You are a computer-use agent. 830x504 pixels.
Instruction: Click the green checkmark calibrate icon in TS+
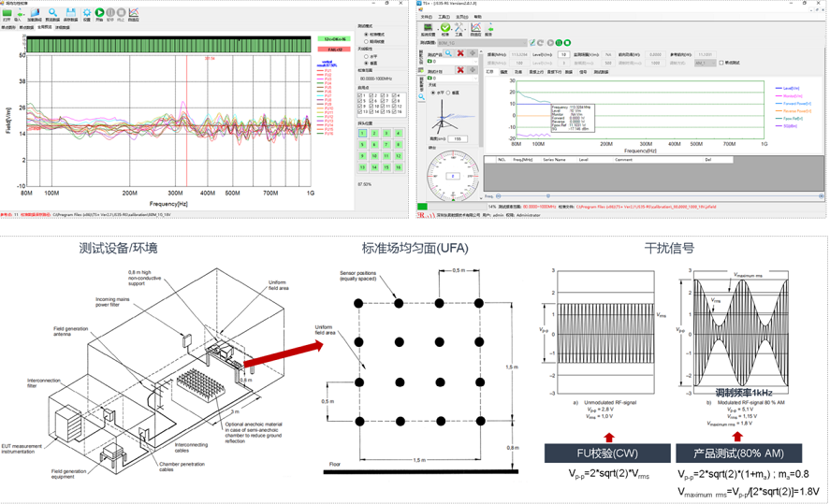click(445, 27)
